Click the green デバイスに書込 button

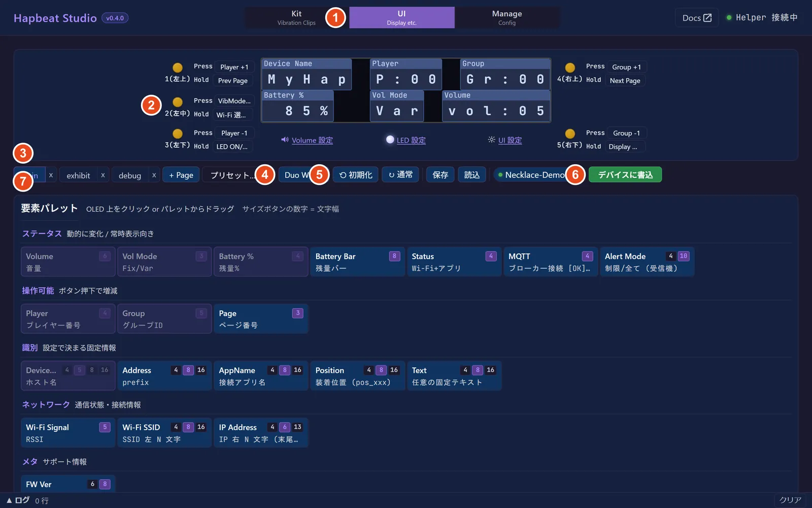click(625, 175)
